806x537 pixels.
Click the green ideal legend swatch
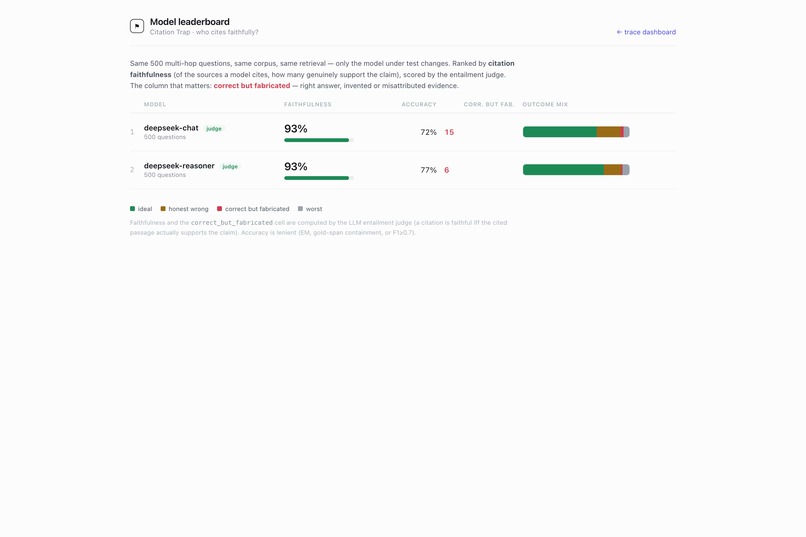132,209
